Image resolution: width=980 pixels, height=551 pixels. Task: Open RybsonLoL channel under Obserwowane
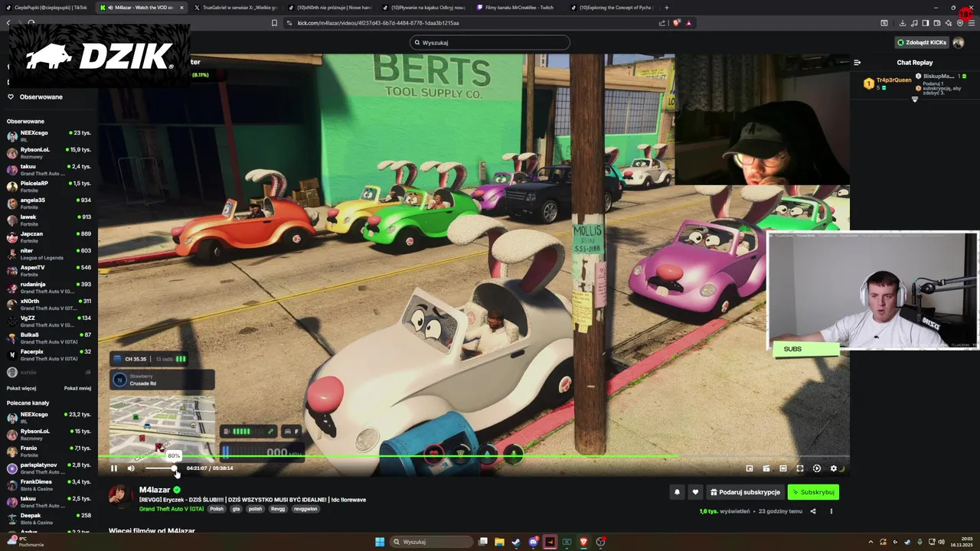49,153
